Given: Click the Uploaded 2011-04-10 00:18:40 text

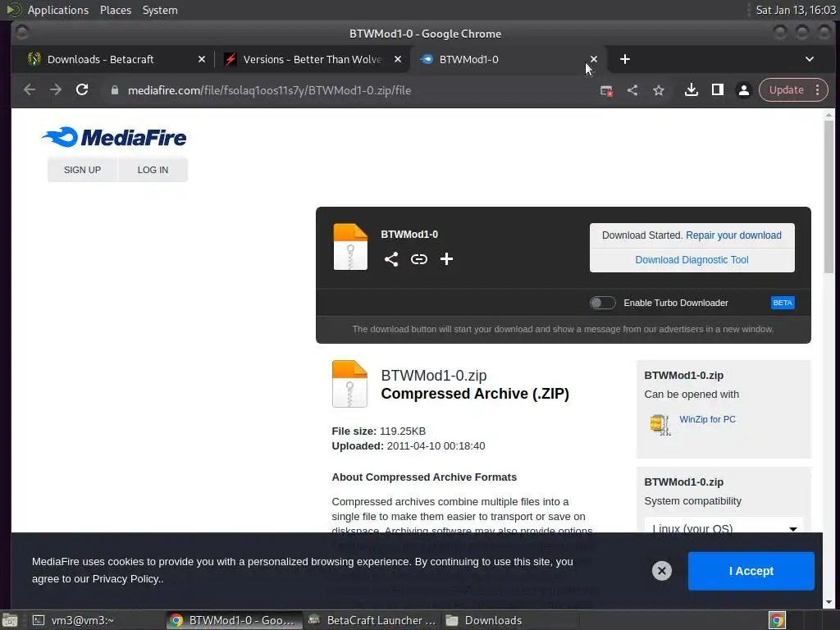Looking at the screenshot, I should point(409,445).
